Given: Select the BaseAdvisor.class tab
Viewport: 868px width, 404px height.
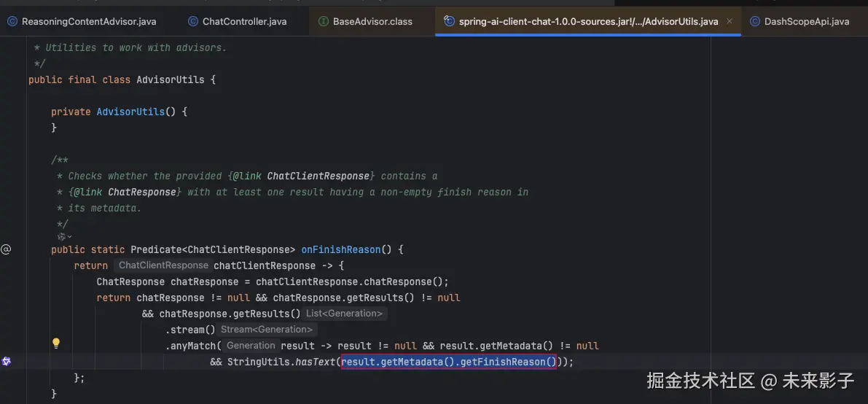Looking at the screenshot, I should [x=365, y=22].
